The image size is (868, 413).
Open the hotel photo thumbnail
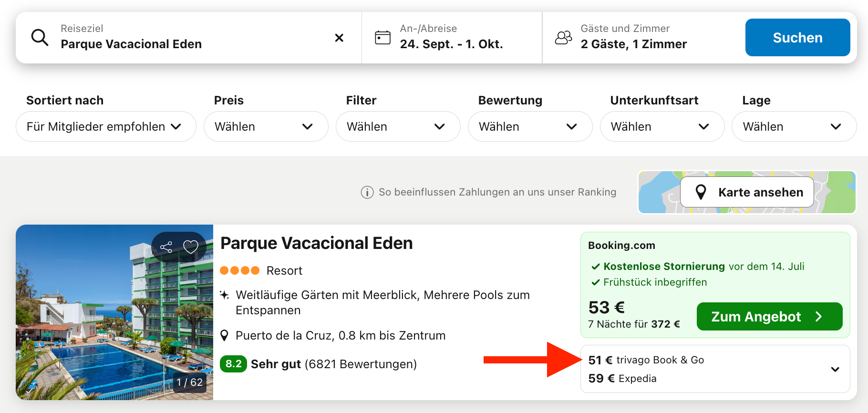click(114, 312)
